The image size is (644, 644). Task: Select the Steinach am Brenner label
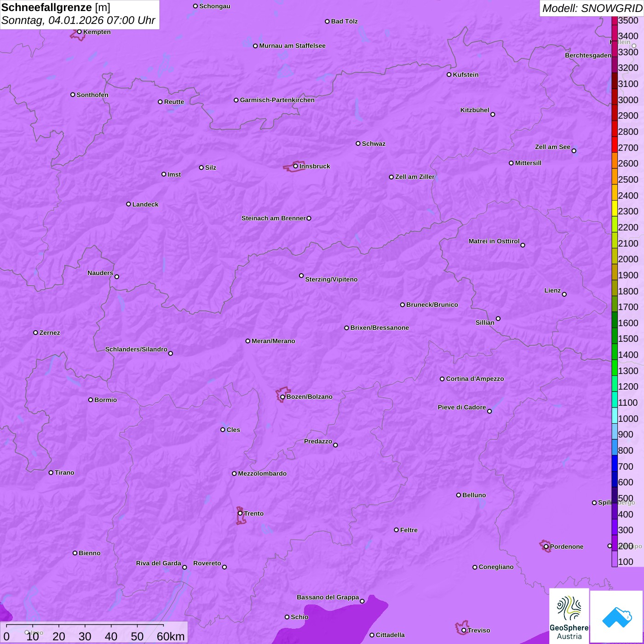tap(274, 218)
